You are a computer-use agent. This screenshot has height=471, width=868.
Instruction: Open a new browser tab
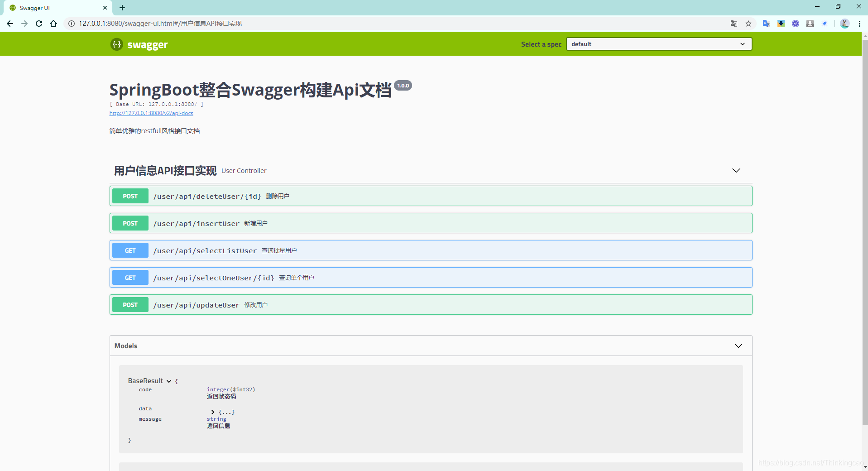(122, 8)
